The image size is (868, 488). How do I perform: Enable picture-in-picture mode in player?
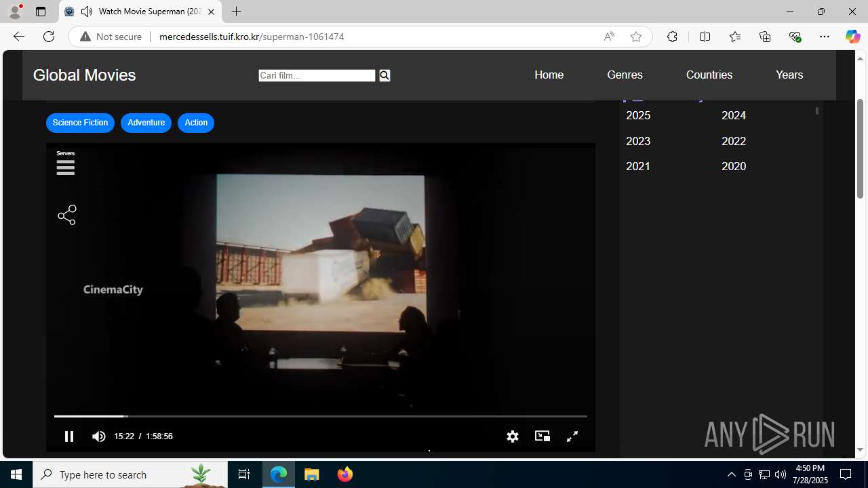click(x=542, y=436)
